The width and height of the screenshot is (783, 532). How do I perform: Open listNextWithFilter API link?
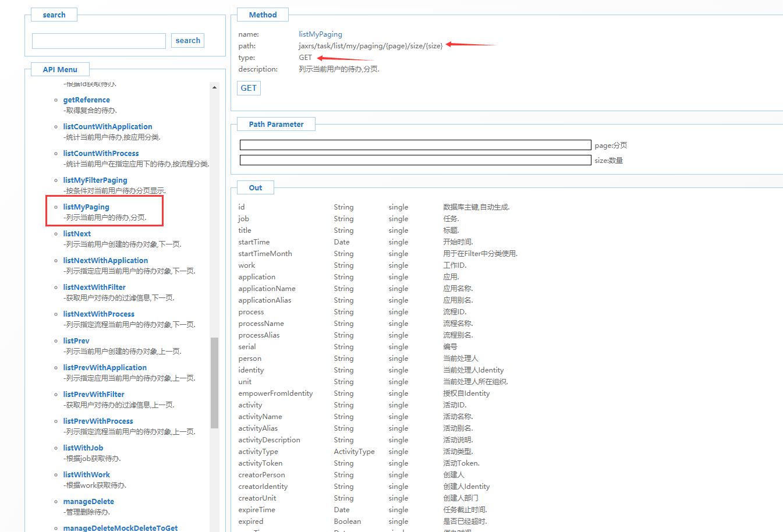(94, 288)
